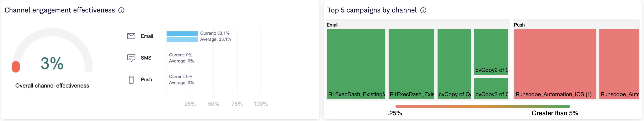
Task: Click the red gauge indicator dot
Action: [x=16, y=67]
